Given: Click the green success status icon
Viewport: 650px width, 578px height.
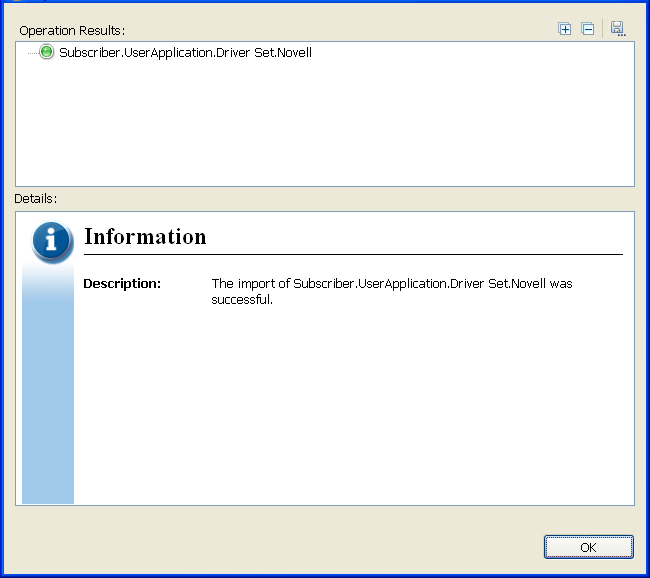Looking at the screenshot, I should (46, 52).
